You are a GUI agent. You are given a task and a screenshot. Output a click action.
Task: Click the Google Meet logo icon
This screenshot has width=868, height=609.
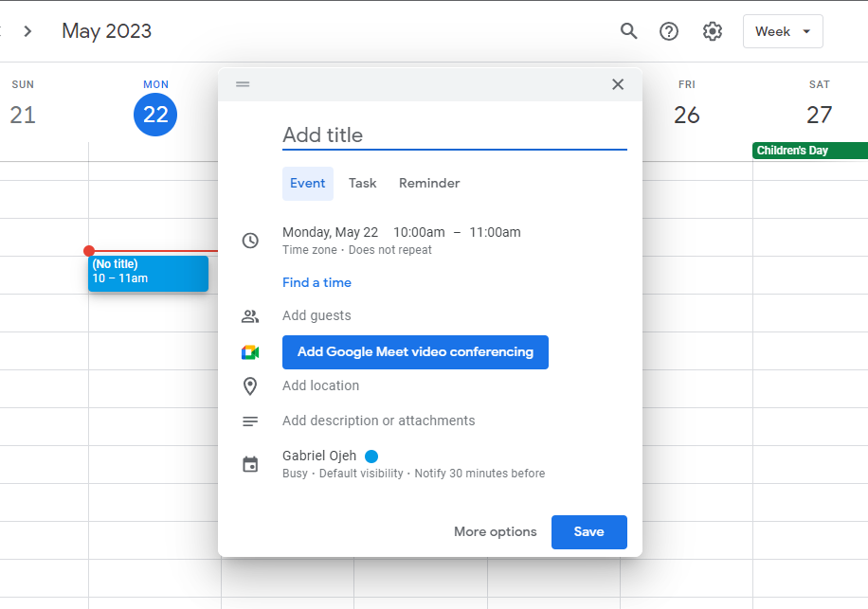click(250, 352)
